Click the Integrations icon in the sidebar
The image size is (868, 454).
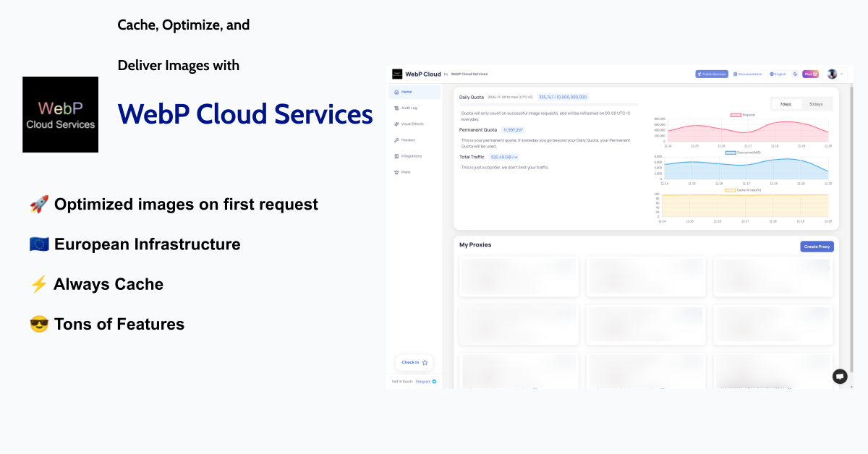point(396,156)
